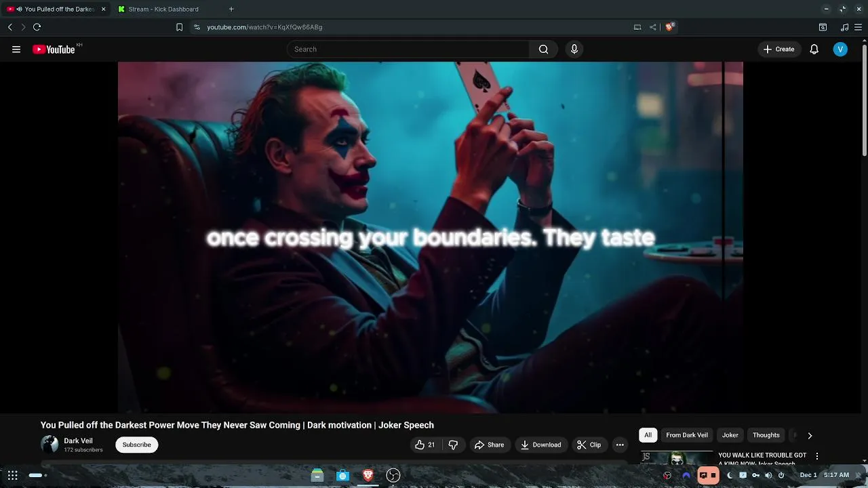Click the screen sharing indicator in the tray
868x488 pixels.
click(x=708, y=475)
